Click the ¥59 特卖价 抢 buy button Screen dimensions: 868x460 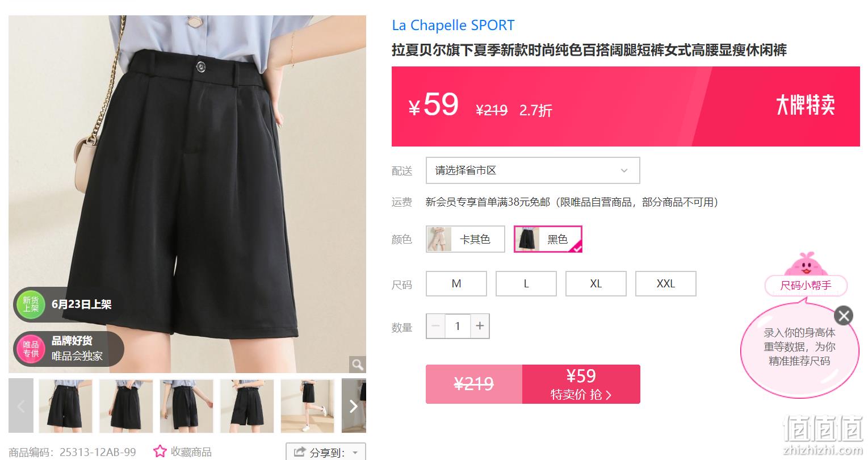click(581, 384)
